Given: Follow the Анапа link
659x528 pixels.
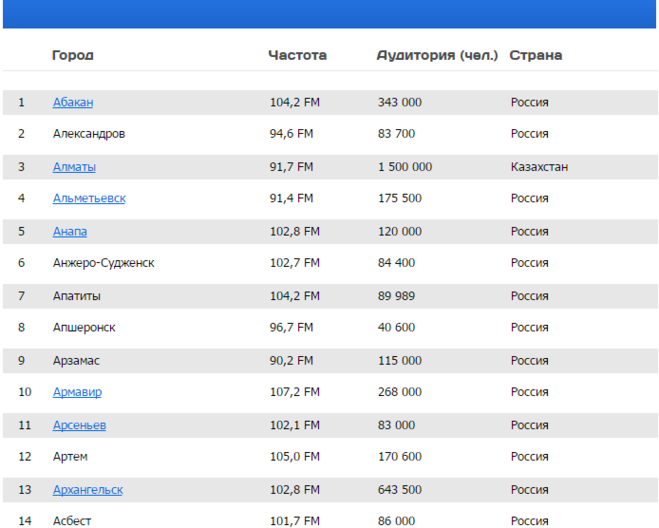Looking at the screenshot, I should (70, 231).
